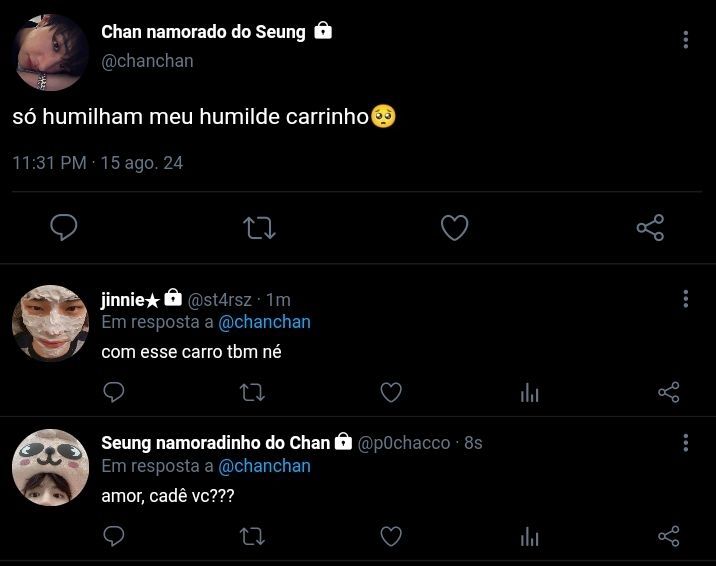Reply to jinnie's comment
The width and height of the screenshot is (716, 566).
coord(114,392)
